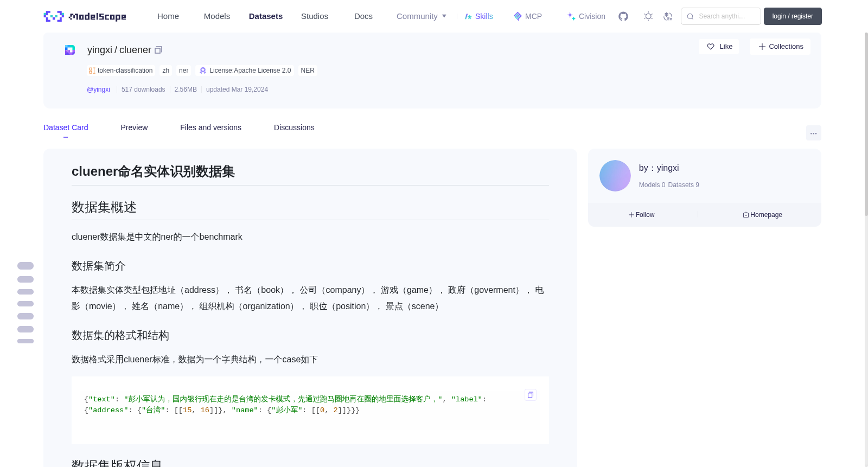This screenshot has height=467, width=868.
Task: Switch to the Preview tab
Action: coord(134,127)
